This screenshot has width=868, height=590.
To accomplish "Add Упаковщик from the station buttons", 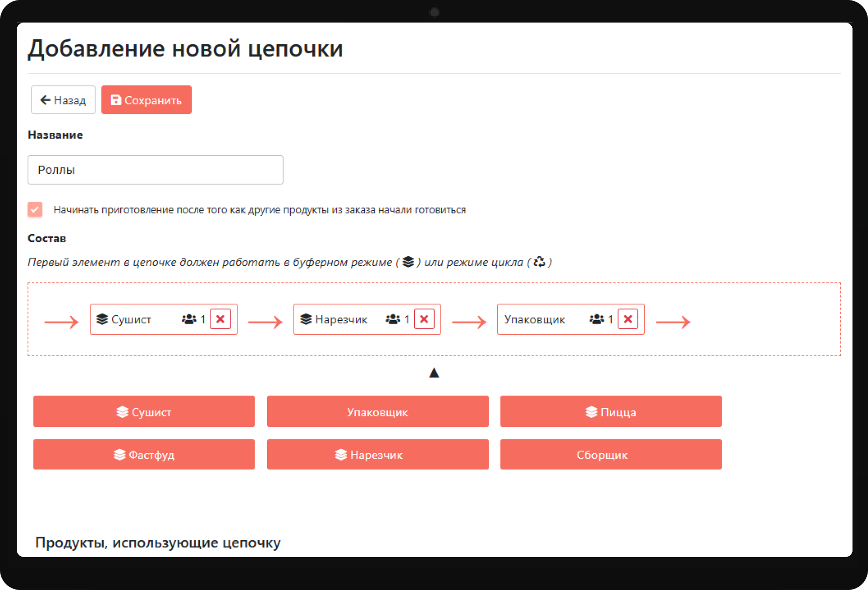I will (x=377, y=411).
